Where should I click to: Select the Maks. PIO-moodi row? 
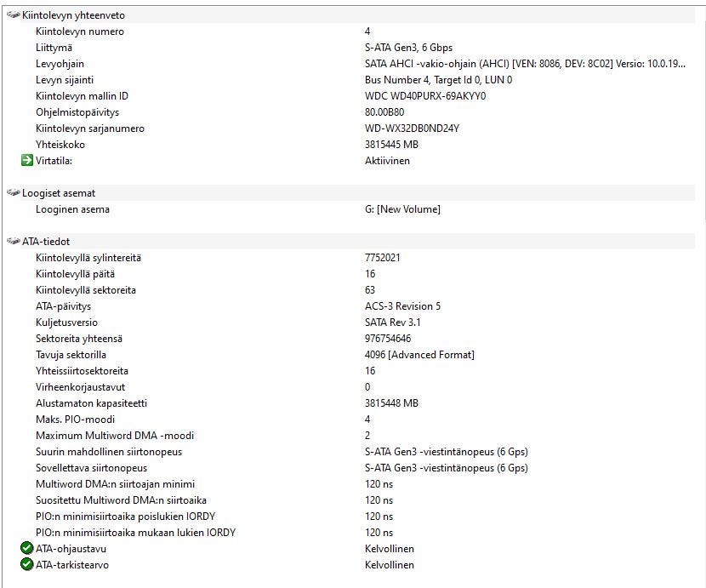click(x=350, y=420)
